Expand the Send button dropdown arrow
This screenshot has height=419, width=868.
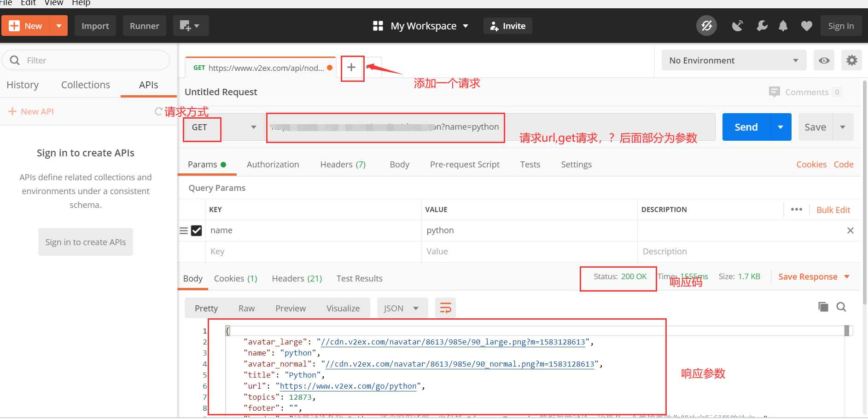[781, 127]
